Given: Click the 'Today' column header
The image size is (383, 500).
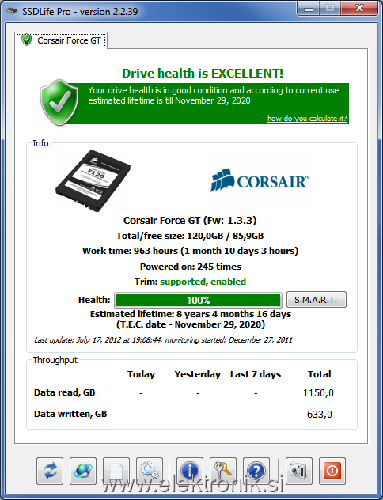Looking at the screenshot, I should (141, 374).
